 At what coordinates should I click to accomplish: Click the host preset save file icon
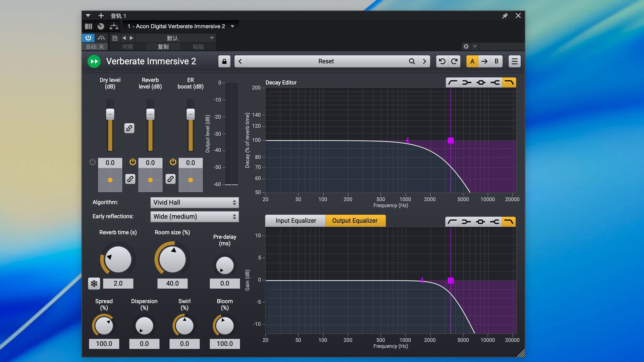[115, 38]
